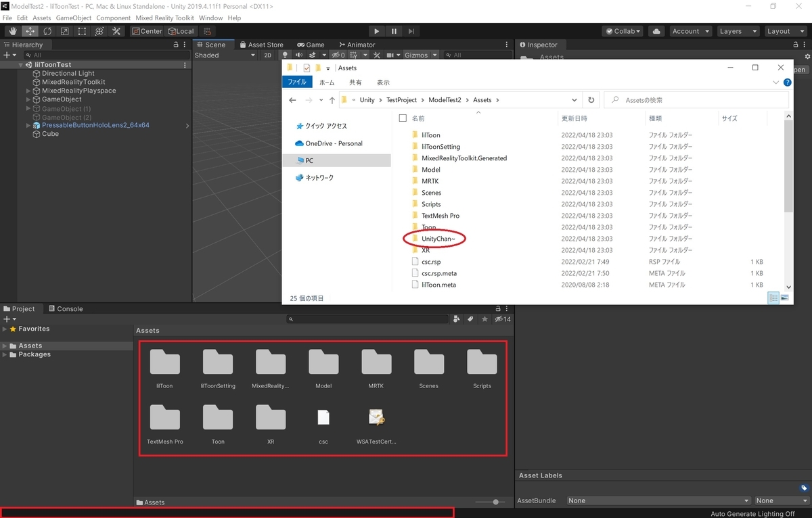The width and height of the screenshot is (812, 518).
Task: Click Explorer back arrow
Action: 292,100
